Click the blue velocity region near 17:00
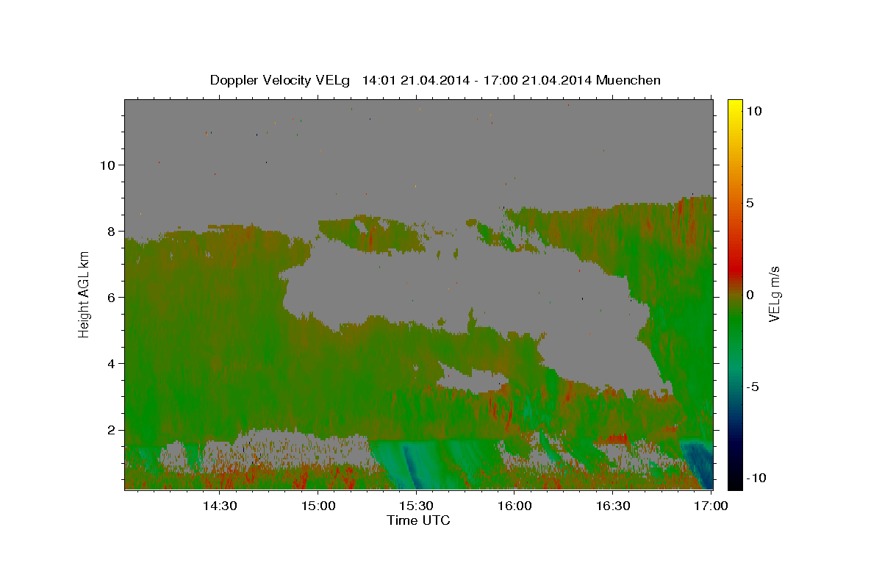The width and height of the screenshot is (882, 588). [698, 462]
